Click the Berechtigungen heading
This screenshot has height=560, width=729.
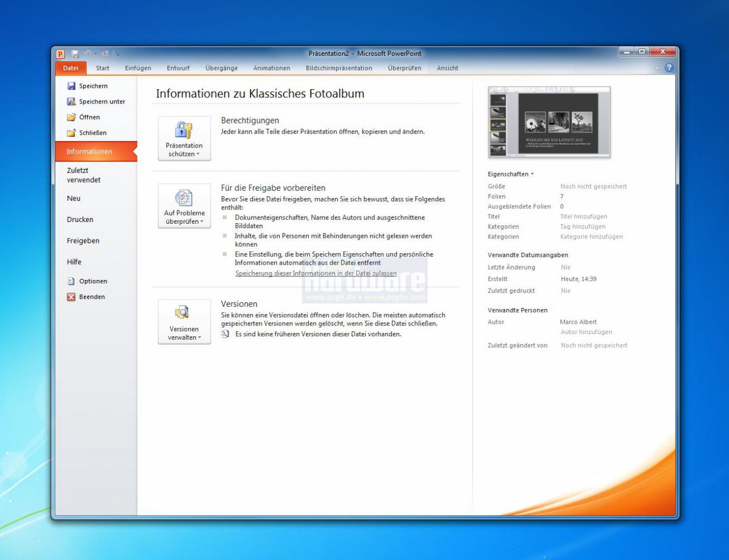pos(250,121)
